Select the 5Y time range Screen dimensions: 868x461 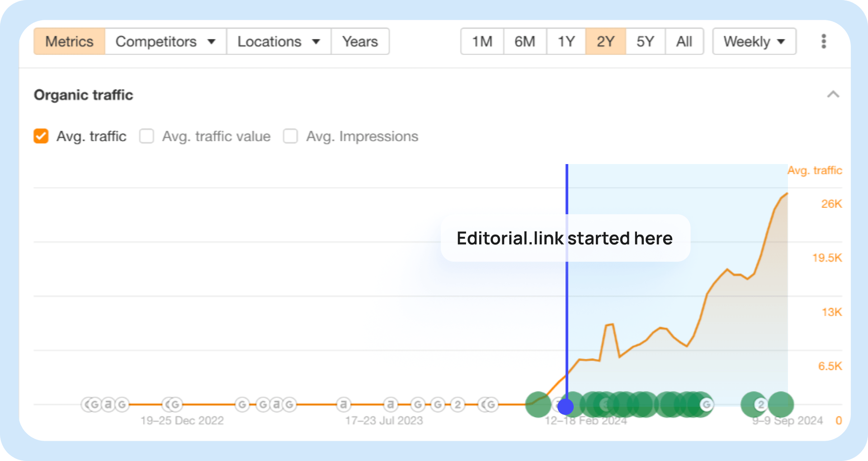pos(646,42)
